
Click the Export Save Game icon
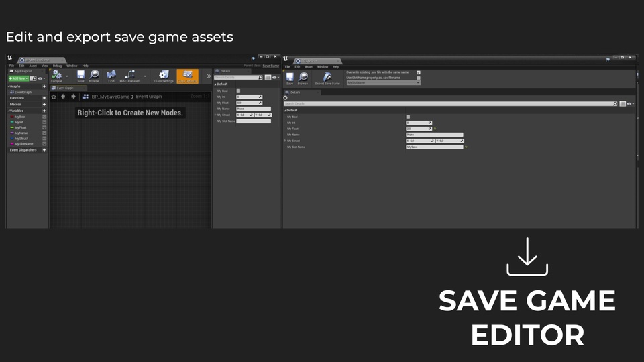pyautogui.click(x=327, y=78)
